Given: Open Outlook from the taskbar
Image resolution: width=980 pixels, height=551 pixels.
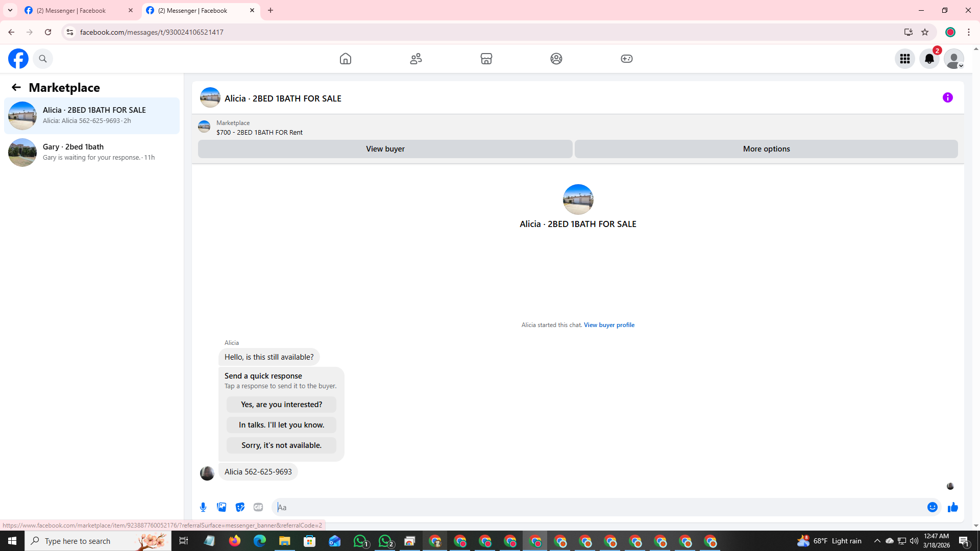Looking at the screenshot, I should 335,541.
